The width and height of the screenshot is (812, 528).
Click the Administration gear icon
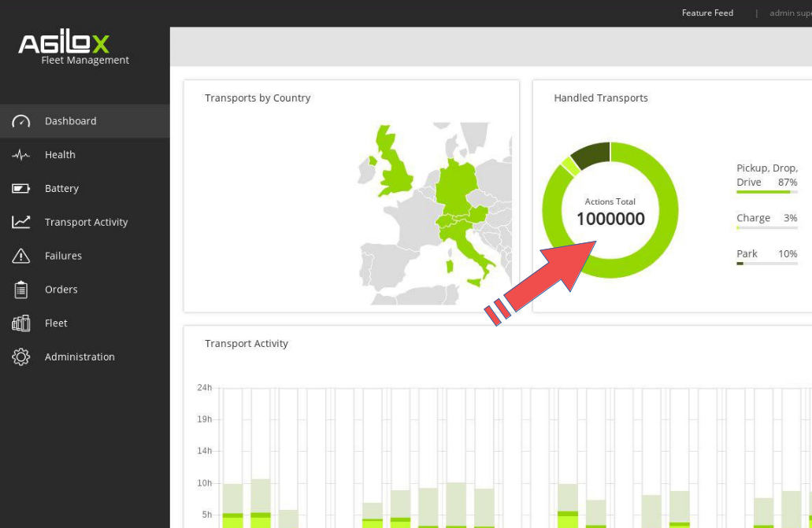[21, 357]
